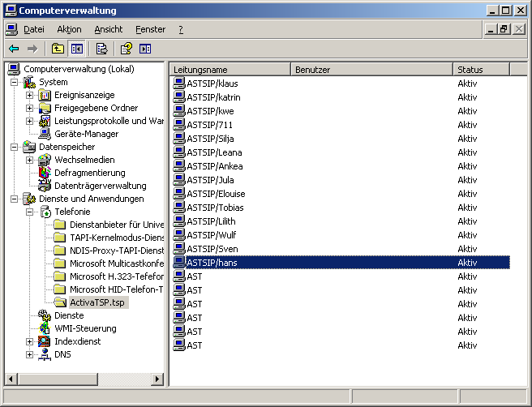Open Defragmentierung in the tree

click(89, 173)
